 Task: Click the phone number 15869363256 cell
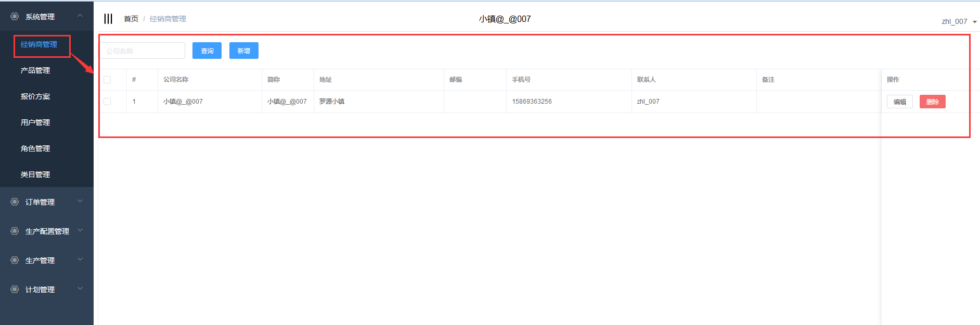(x=532, y=102)
